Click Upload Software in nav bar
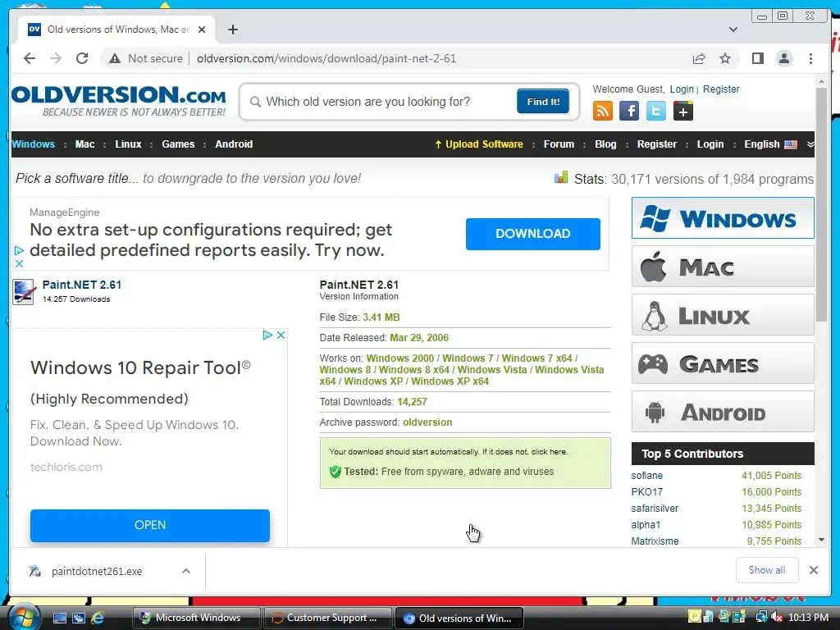The width and height of the screenshot is (840, 630). (479, 144)
